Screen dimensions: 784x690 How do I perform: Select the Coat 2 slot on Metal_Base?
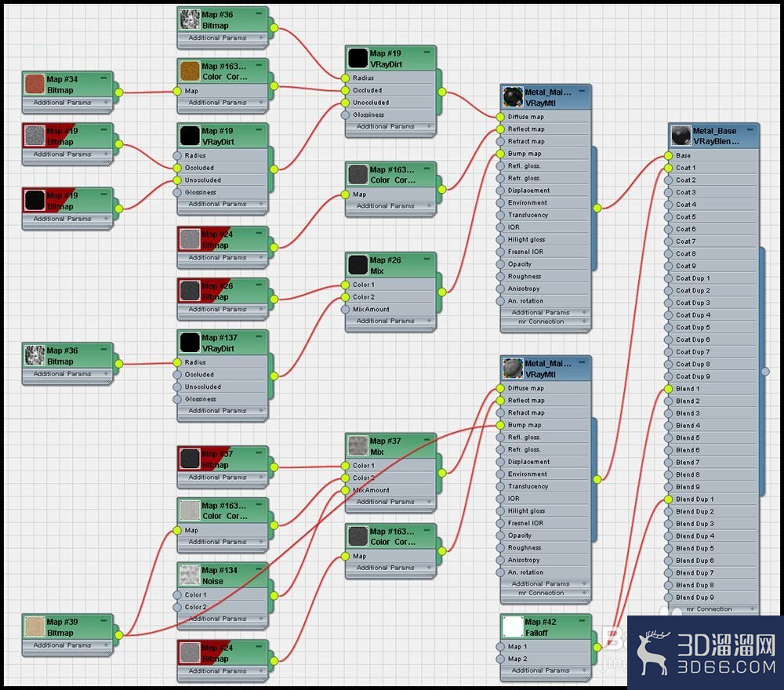(x=713, y=180)
